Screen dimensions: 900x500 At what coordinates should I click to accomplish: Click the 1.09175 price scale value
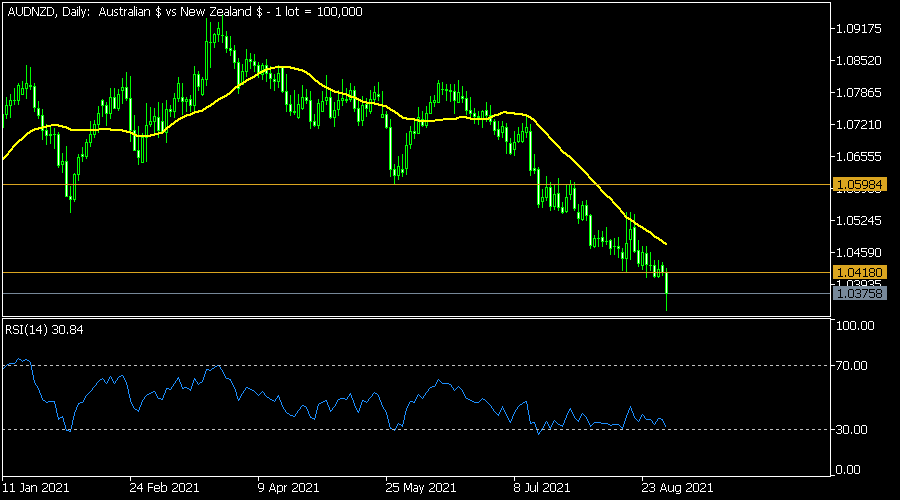[x=859, y=29]
